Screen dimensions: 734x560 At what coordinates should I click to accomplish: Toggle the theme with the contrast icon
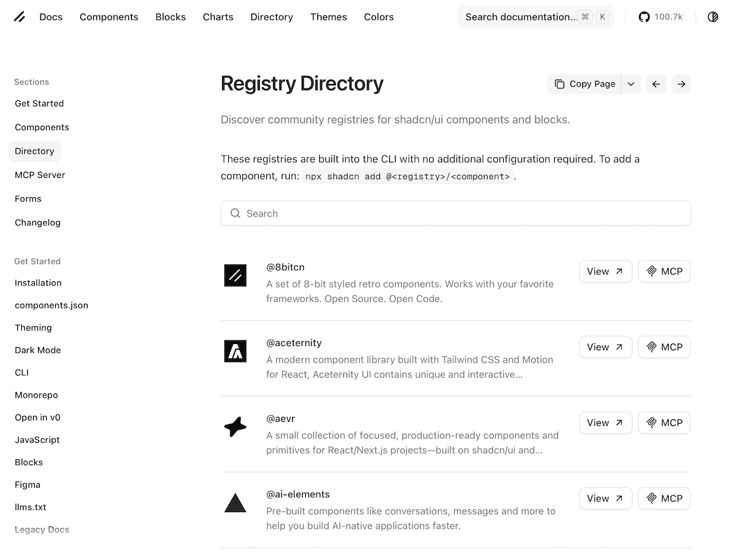point(713,17)
